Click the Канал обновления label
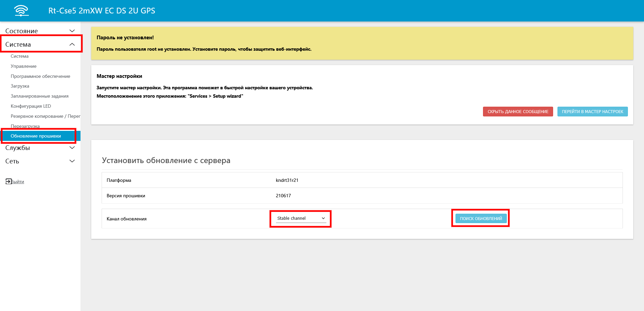This screenshot has height=311, width=644. click(126, 219)
